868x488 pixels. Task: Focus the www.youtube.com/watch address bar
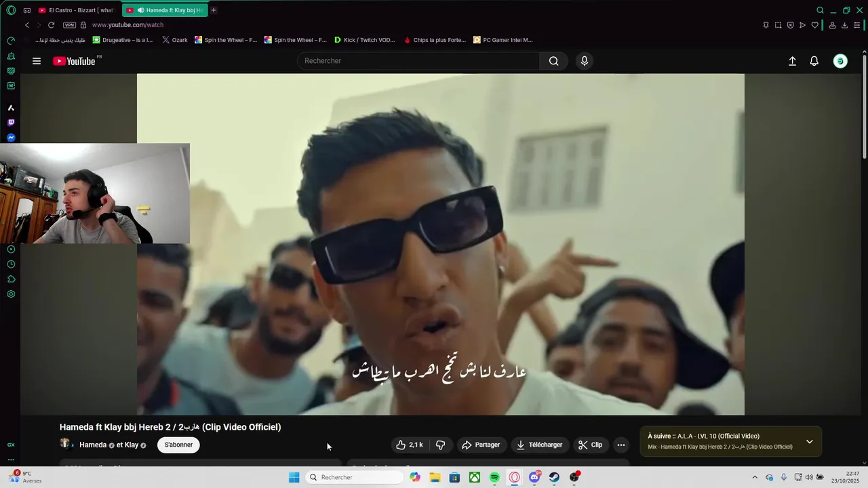(x=127, y=25)
